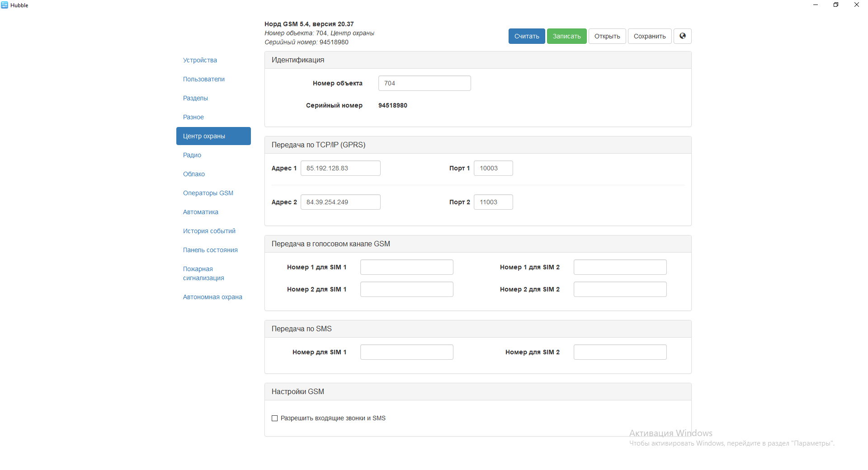Click the green Записать button
This screenshot has width=868, height=470.
click(x=567, y=36)
